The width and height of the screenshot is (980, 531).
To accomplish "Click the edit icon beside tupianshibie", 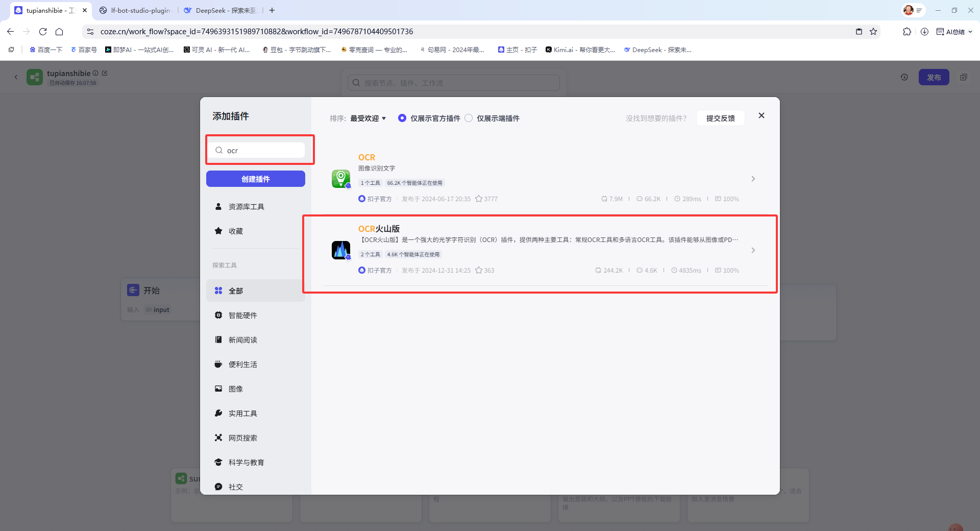I will [x=105, y=73].
